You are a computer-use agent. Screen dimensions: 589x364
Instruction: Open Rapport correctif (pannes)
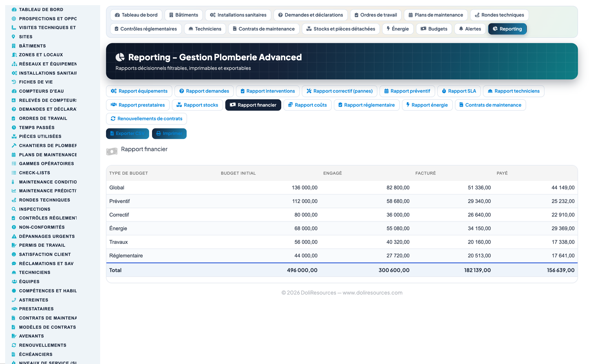tap(340, 91)
